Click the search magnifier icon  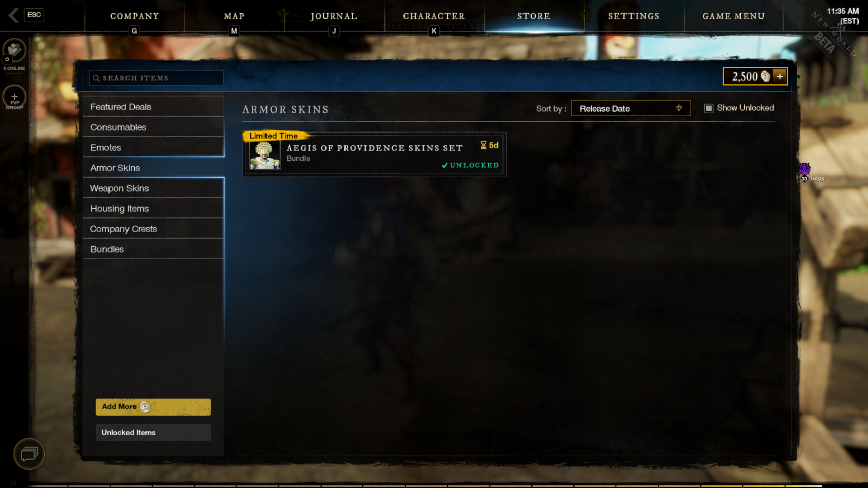96,78
